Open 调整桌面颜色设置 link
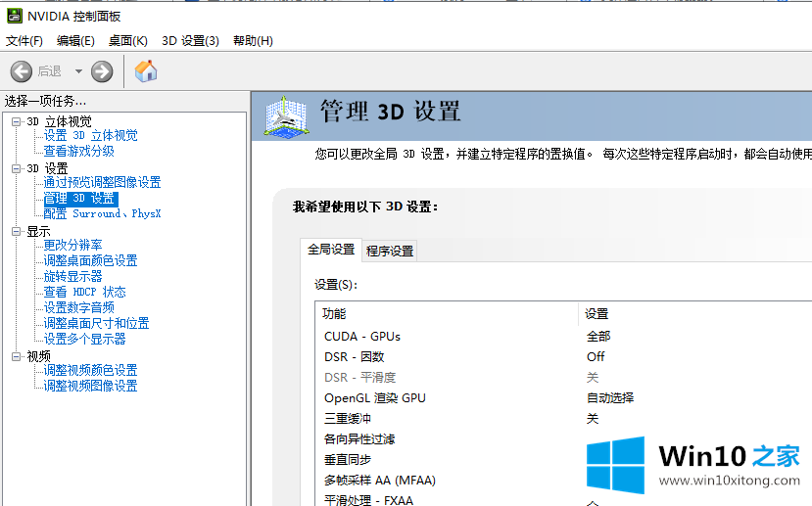 91,260
